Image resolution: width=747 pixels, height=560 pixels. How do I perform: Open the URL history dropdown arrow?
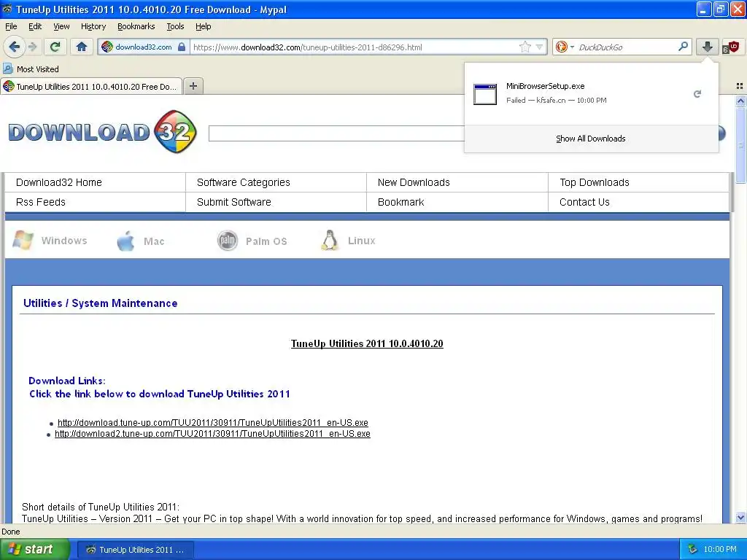click(539, 47)
